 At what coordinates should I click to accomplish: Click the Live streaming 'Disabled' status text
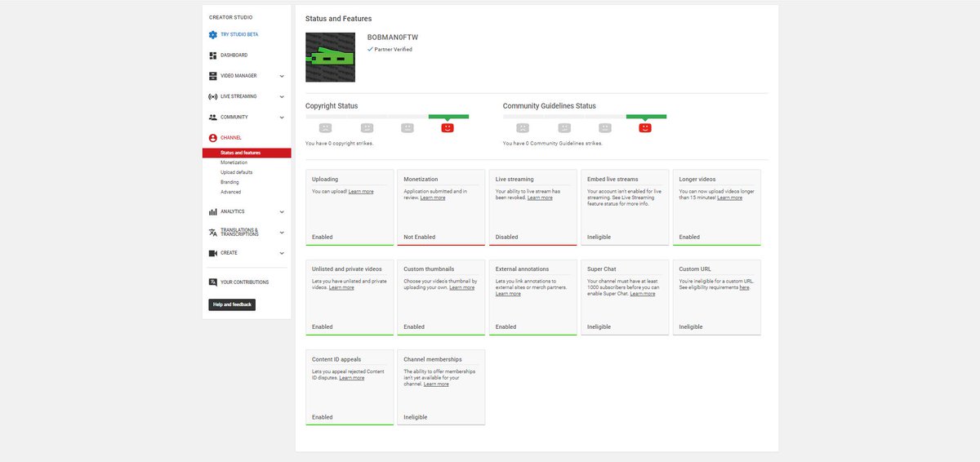[507, 237]
